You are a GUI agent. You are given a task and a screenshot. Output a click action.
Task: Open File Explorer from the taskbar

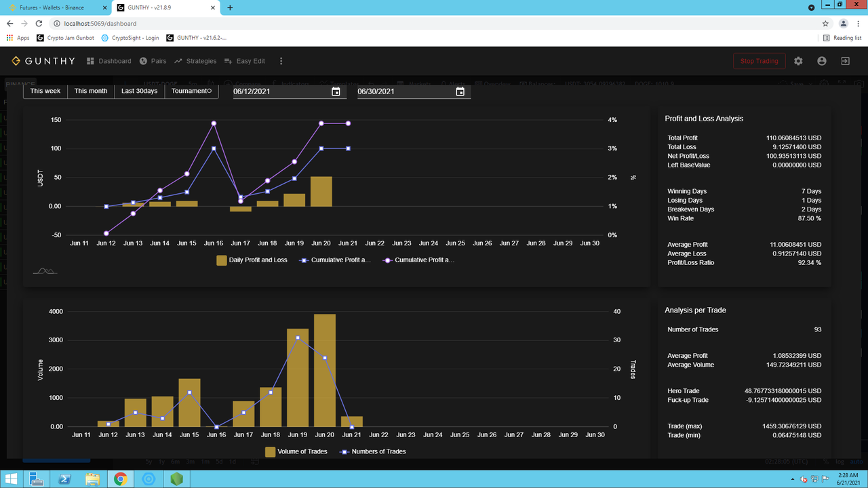[94, 479]
